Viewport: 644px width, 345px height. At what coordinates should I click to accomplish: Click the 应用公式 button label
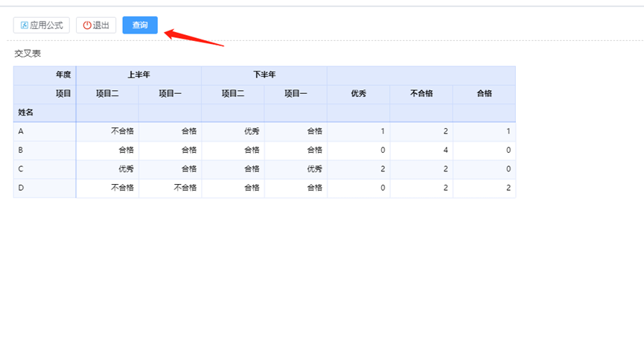(46, 25)
